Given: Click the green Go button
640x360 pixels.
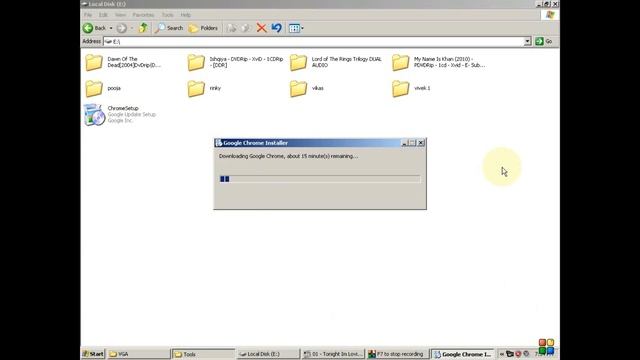Looking at the screenshot, I should point(544,41).
